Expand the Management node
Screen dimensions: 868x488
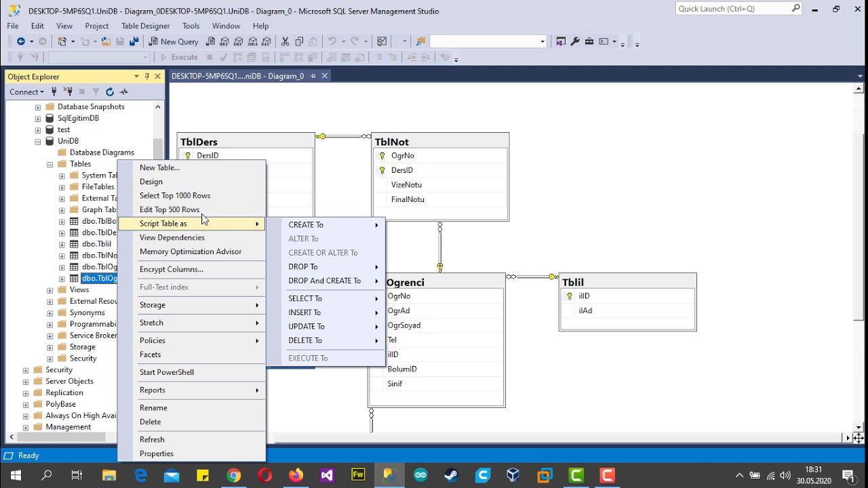tap(26, 427)
